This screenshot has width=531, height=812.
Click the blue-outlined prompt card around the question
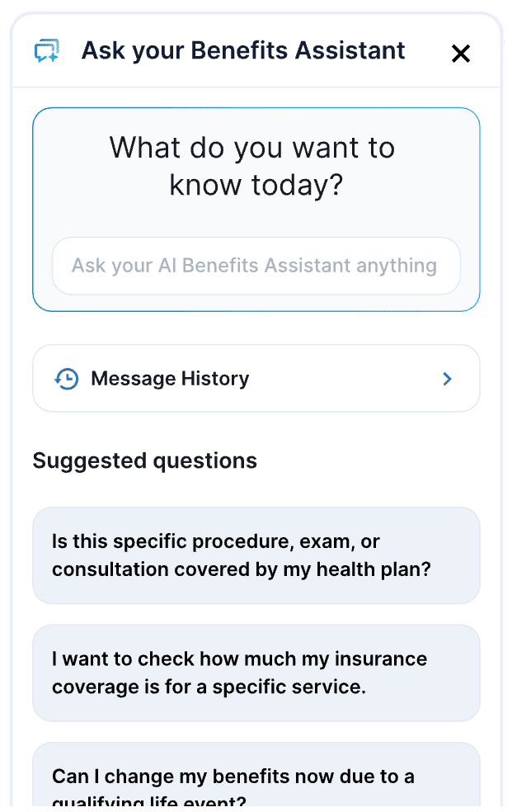[x=256, y=210]
